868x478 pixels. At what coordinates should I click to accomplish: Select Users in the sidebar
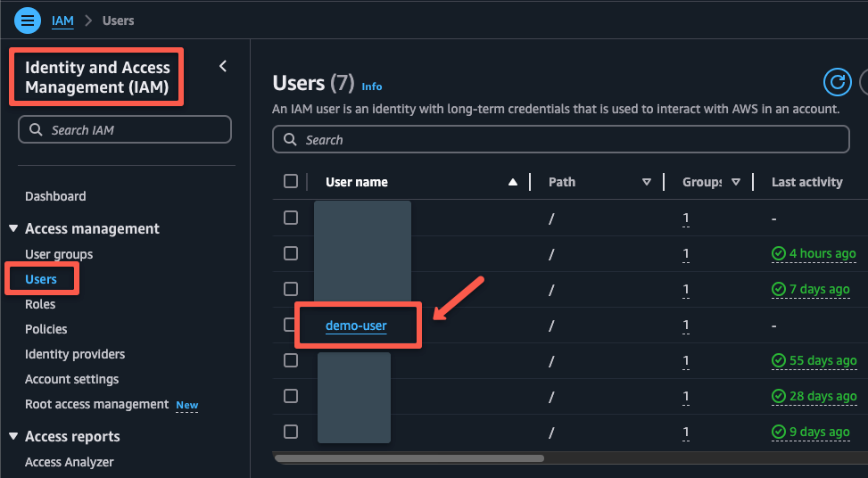pyautogui.click(x=41, y=279)
